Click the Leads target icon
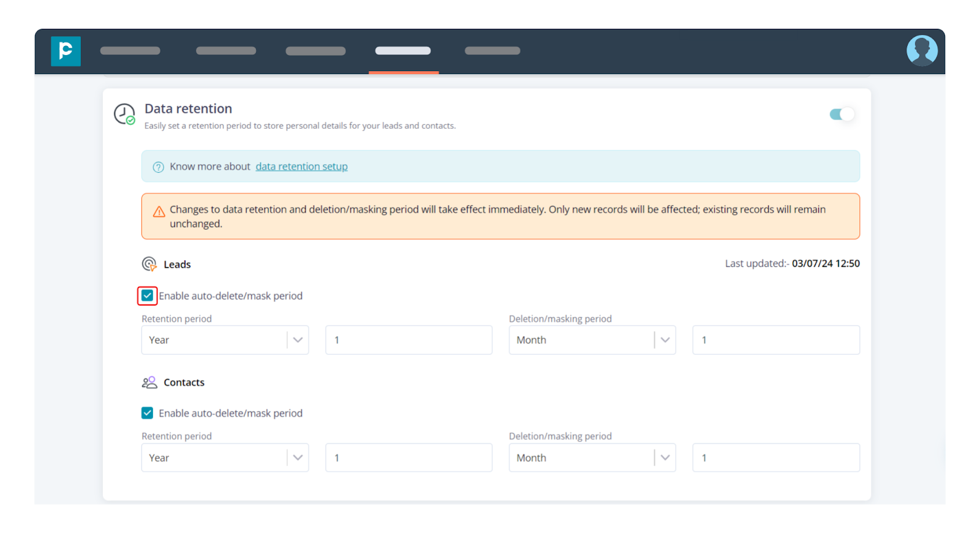 (149, 264)
